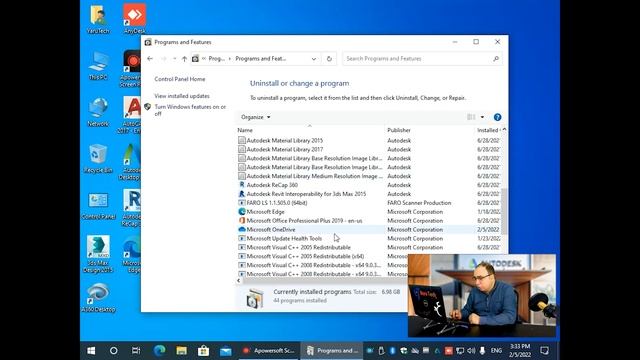Open the Help question mark icon

[497, 117]
